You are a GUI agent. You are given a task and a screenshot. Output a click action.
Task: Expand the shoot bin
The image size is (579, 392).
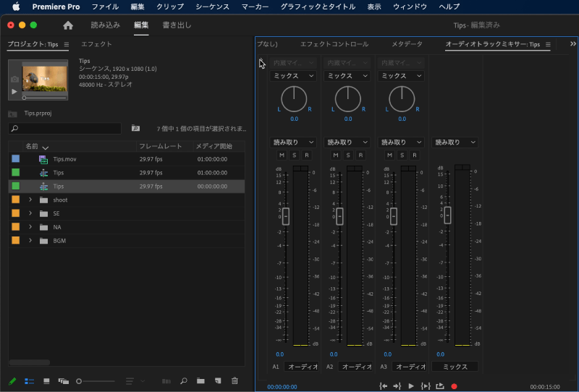(x=30, y=200)
